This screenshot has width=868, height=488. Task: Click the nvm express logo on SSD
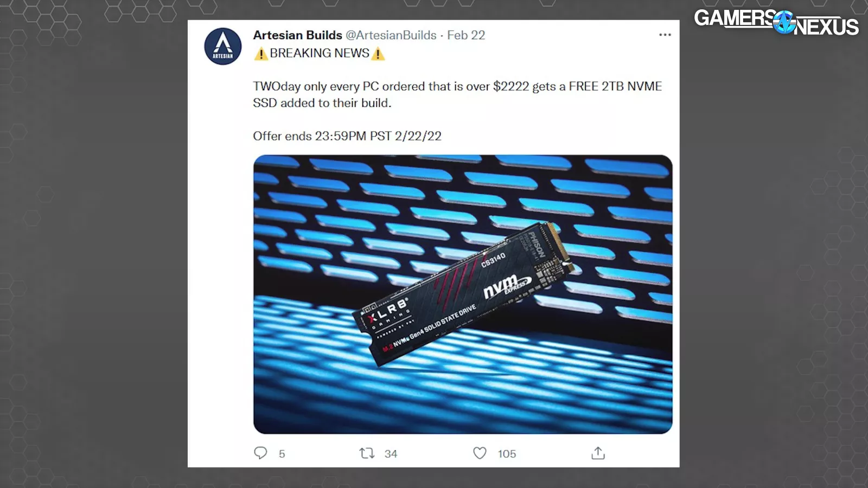coord(507,285)
